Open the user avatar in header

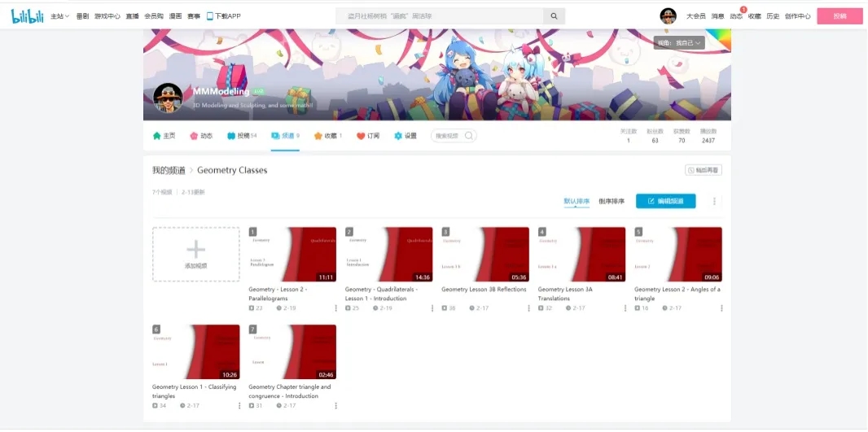(669, 16)
